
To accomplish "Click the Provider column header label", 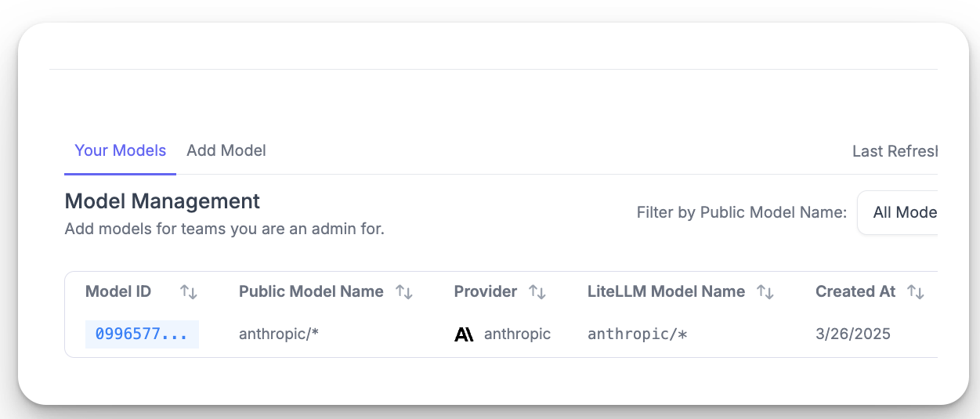I will 486,292.
